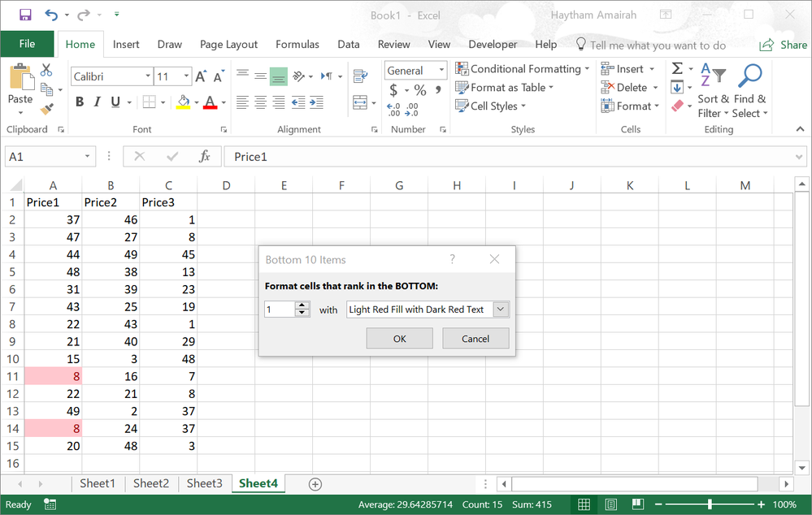Expand the formula bar chevron
Viewport: 812px width, 515px height.
[798, 157]
